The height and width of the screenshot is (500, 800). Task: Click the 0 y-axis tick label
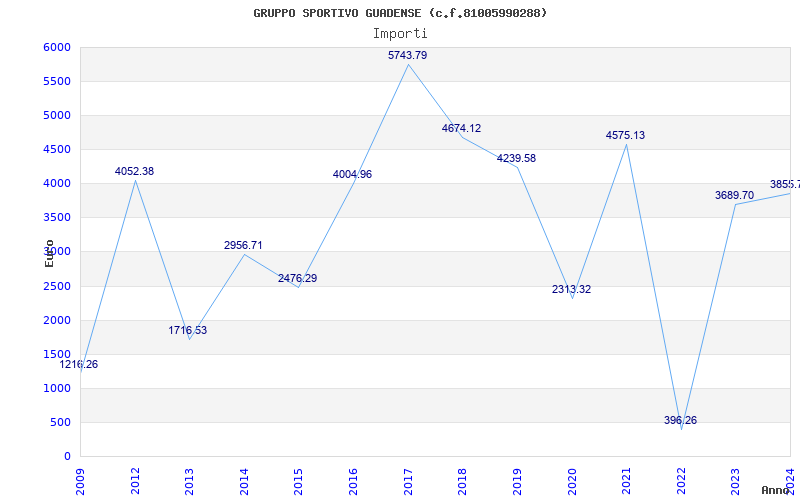67,457
